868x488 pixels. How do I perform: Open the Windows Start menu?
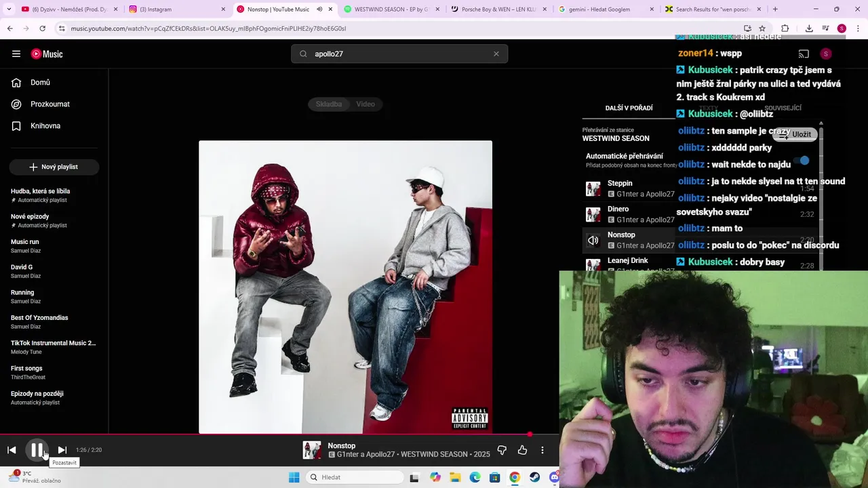tap(294, 477)
